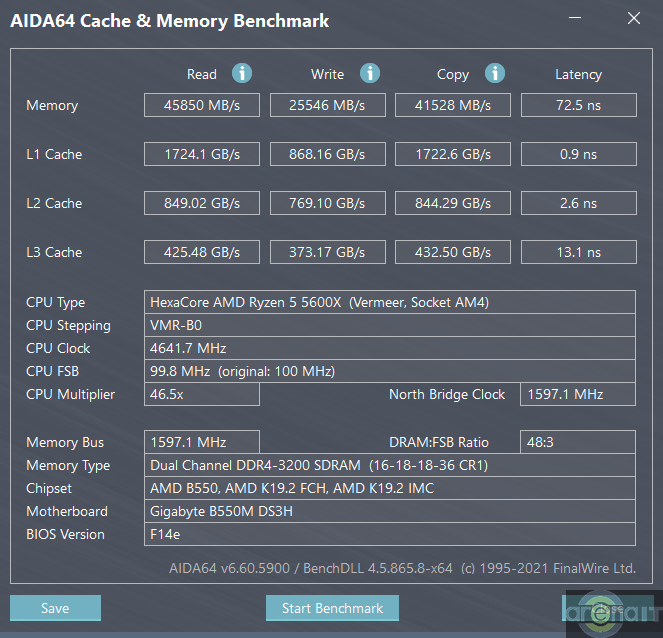Select the Memory Copy 41528 MB/s value

pos(453,105)
